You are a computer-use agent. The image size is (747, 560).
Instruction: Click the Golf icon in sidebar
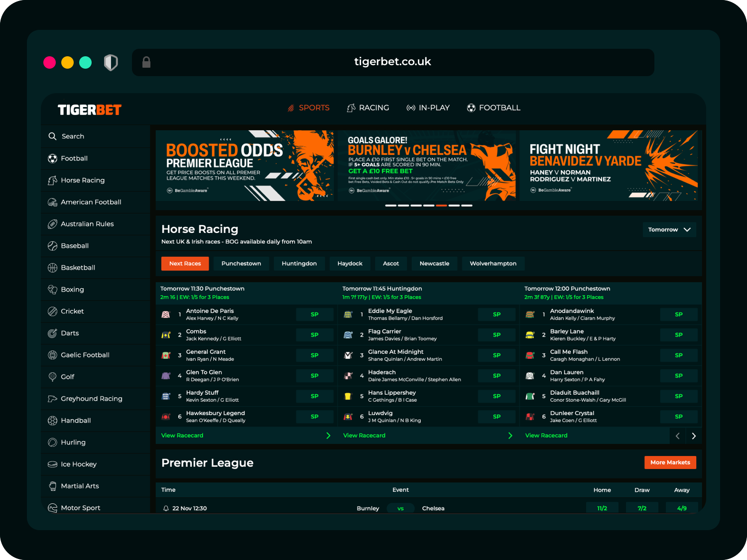point(52,377)
